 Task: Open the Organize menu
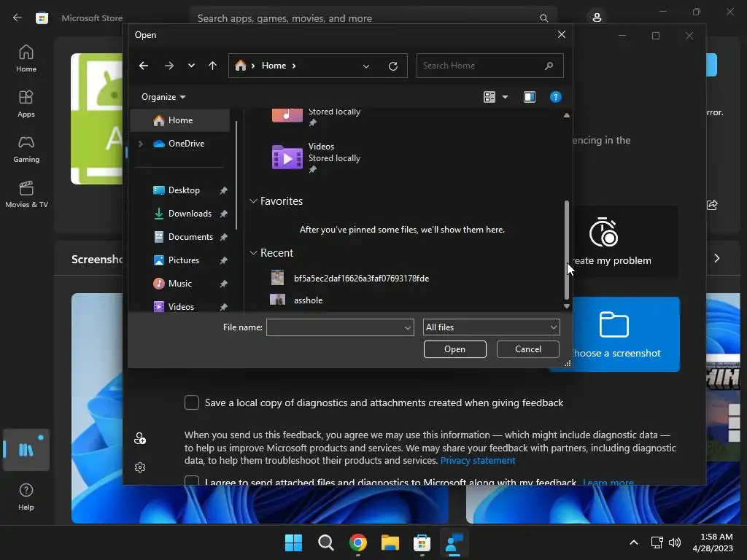(x=163, y=97)
